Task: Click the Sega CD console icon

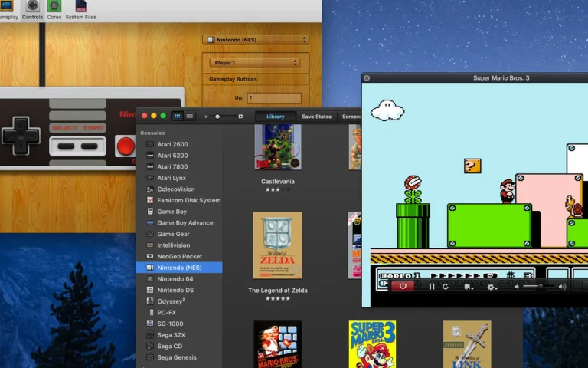Action: (x=150, y=346)
